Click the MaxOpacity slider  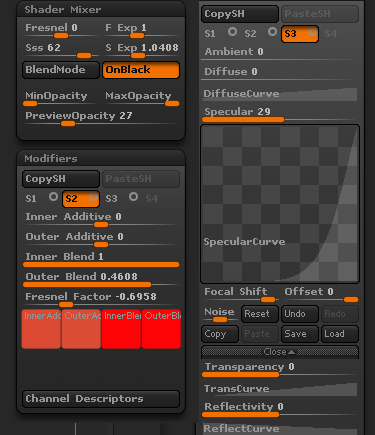[141, 99]
